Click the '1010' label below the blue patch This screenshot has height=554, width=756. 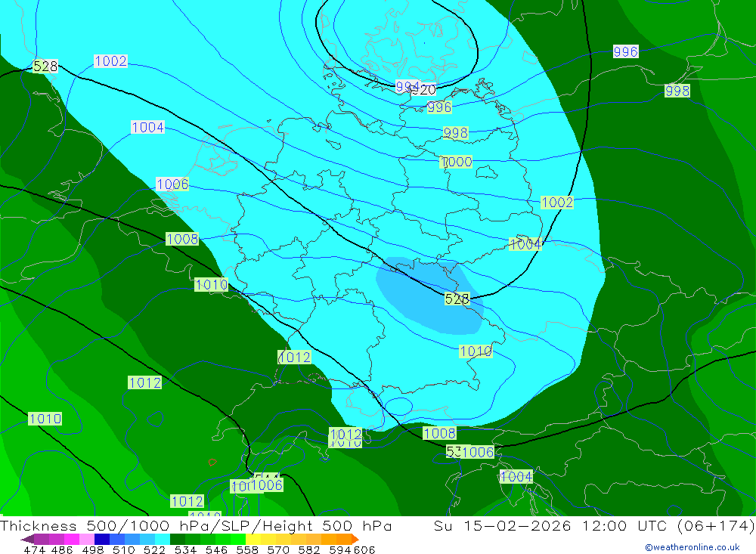click(476, 351)
